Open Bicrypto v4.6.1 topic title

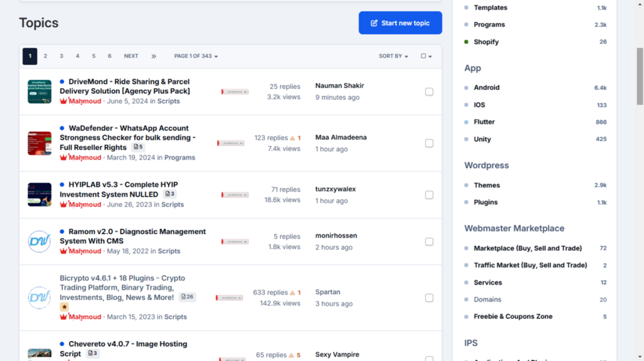tap(122, 288)
